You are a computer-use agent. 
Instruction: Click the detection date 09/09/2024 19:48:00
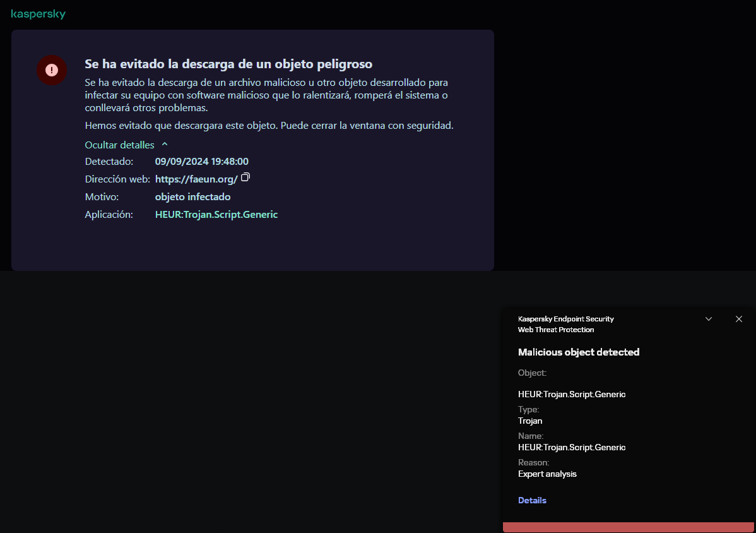[201, 161]
